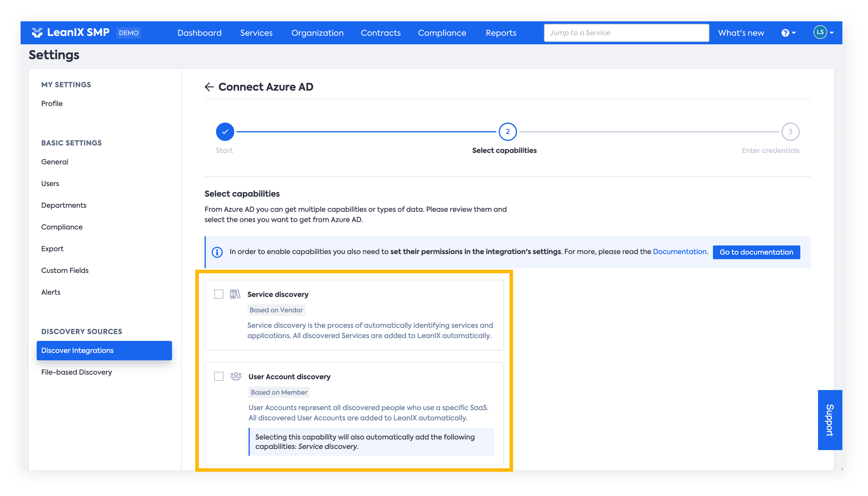This screenshot has height=496, width=868.
Task: Open Departments settings
Action: click(64, 205)
